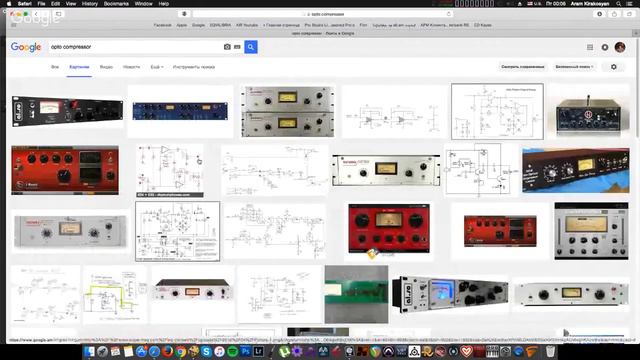Screen dimensions: 640x360
Task: Open the image search settings gear
Action: pos(613,67)
